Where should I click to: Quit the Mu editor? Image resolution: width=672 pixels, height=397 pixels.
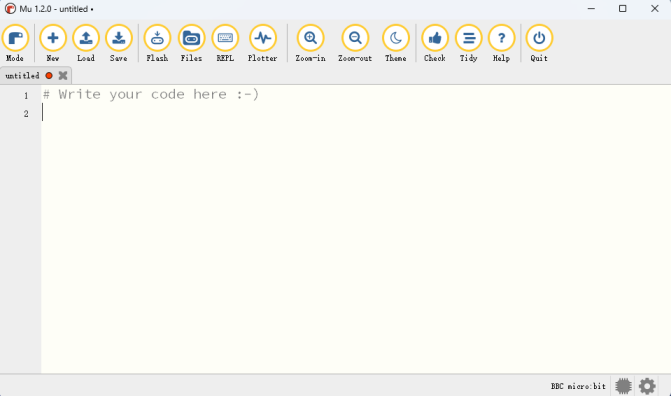pos(539,43)
